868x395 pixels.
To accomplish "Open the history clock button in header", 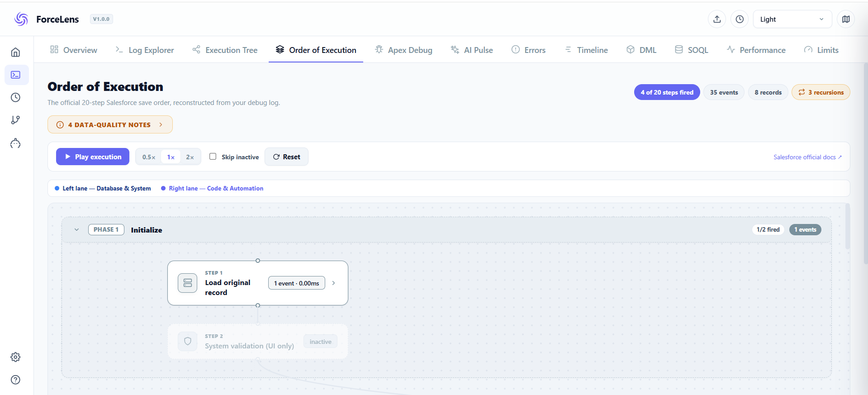I will click(740, 19).
